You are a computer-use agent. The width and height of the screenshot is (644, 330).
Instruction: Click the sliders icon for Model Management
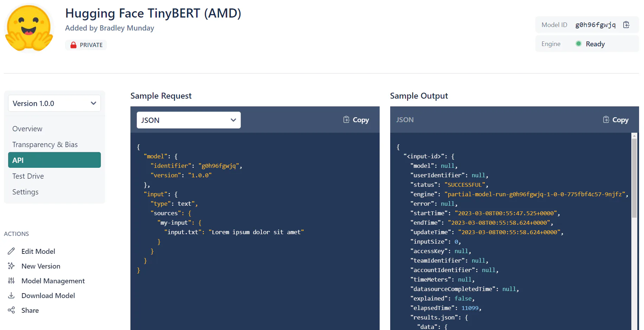(11, 280)
